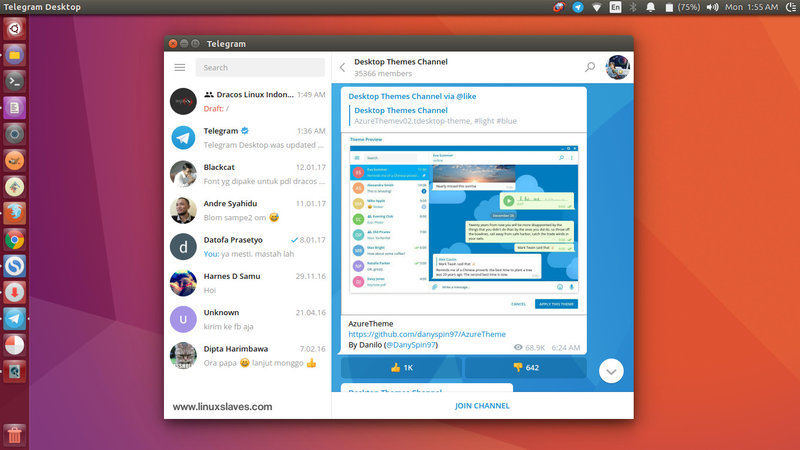Screen dimensions: 800x450
Task: Click 'CANCEL' in the theme preview image
Action: pos(518,304)
